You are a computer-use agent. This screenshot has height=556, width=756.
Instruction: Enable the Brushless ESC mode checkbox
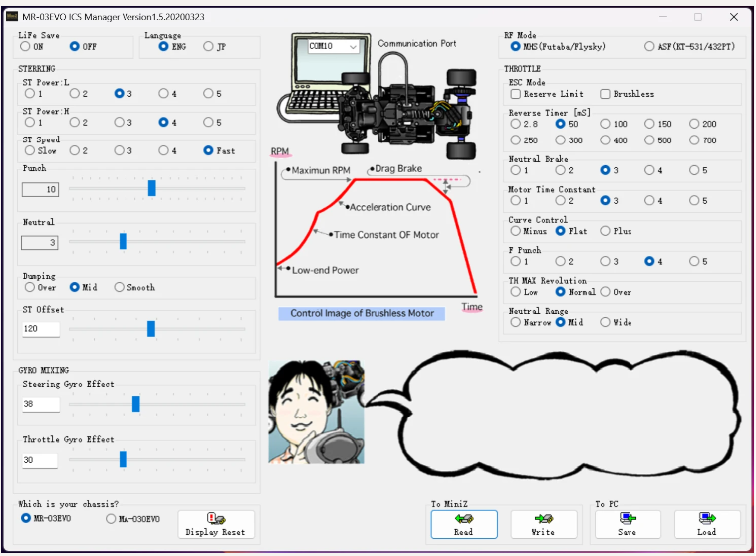(x=605, y=94)
